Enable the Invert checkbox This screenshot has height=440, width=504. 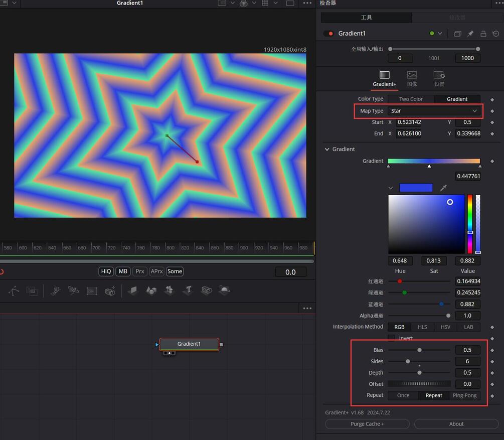(x=391, y=338)
